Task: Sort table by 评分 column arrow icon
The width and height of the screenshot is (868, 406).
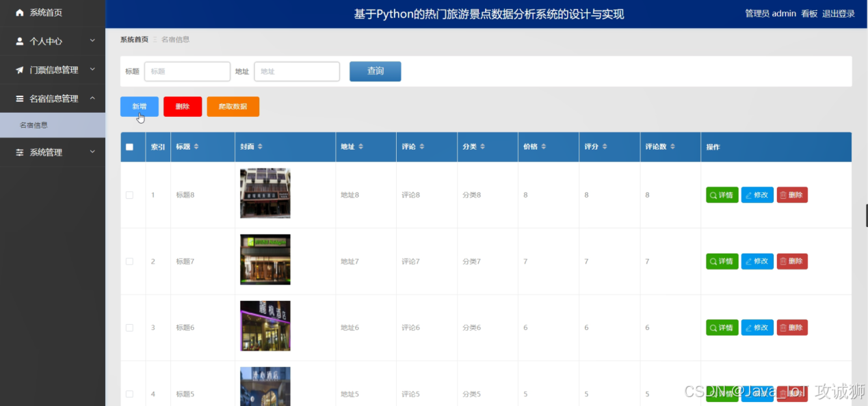Action: 605,147
